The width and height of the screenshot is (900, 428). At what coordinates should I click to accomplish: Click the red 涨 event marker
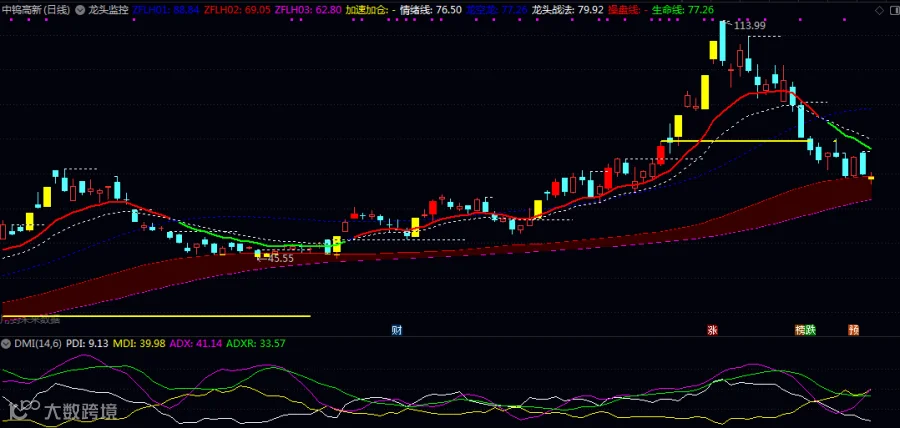712,330
